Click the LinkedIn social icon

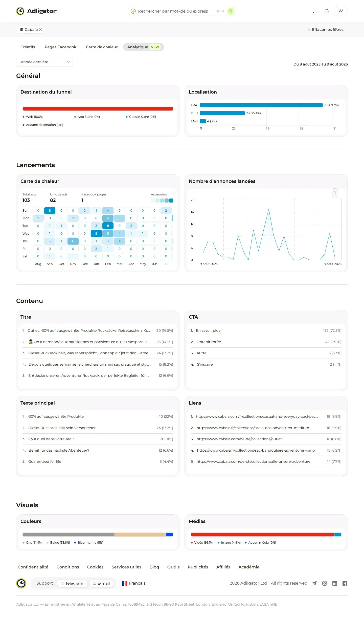335,583
